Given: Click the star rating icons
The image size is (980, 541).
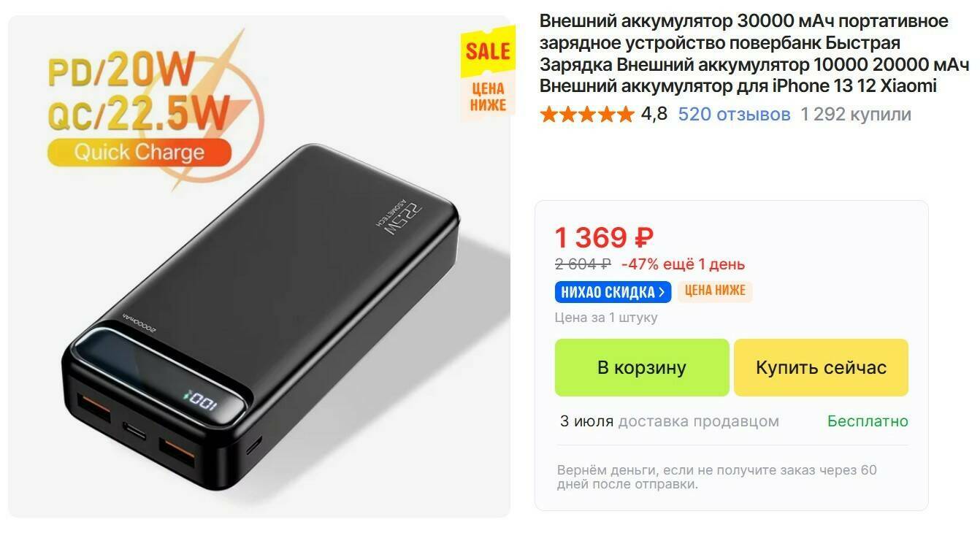Looking at the screenshot, I should [586, 115].
